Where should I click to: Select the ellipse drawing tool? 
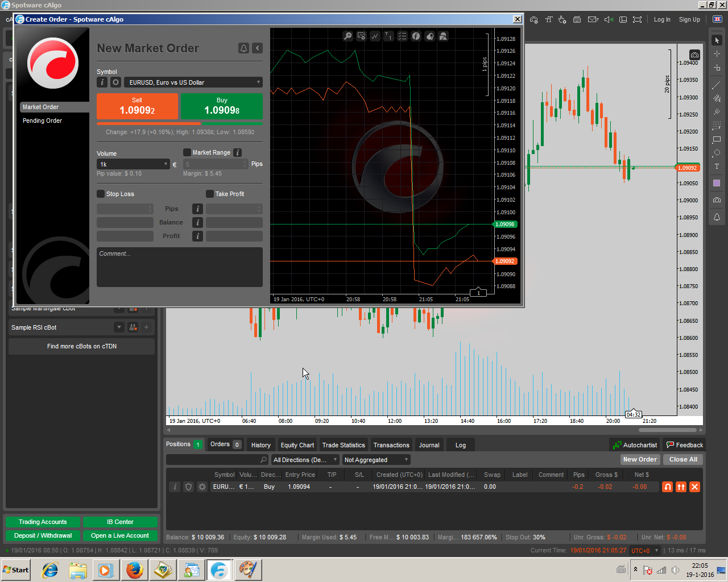point(717,153)
